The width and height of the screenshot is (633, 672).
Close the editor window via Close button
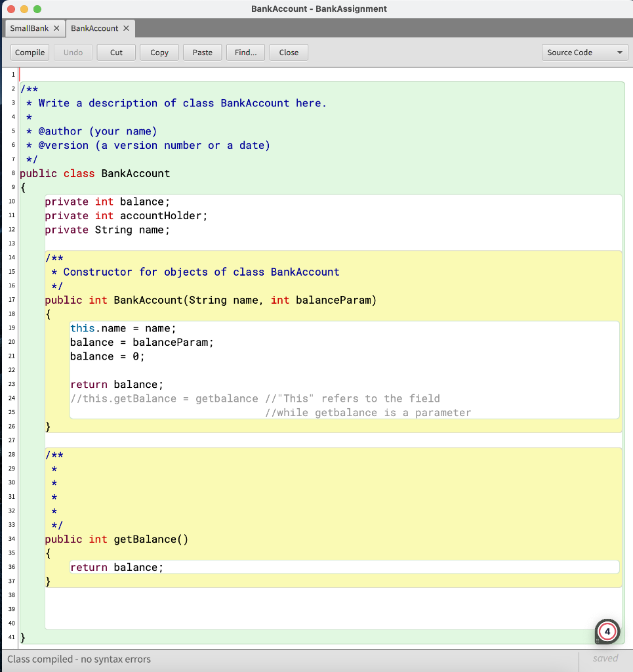(x=289, y=52)
